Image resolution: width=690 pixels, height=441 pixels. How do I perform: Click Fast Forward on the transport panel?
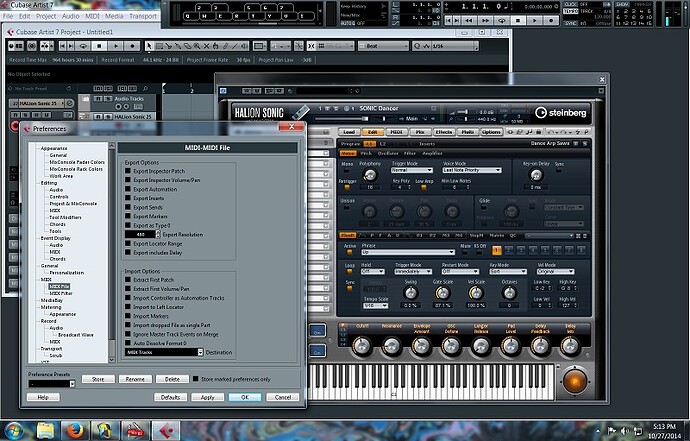(x=485, y=21)
